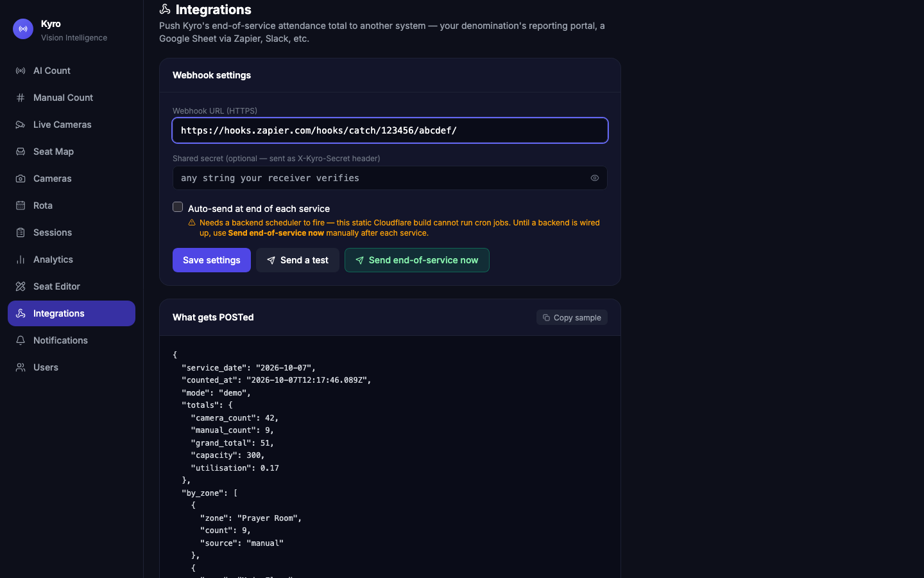This screenshot has height=578, width=924.
Task: Click the "zone": "Prayer Room" line
Action: click(251, 518)
